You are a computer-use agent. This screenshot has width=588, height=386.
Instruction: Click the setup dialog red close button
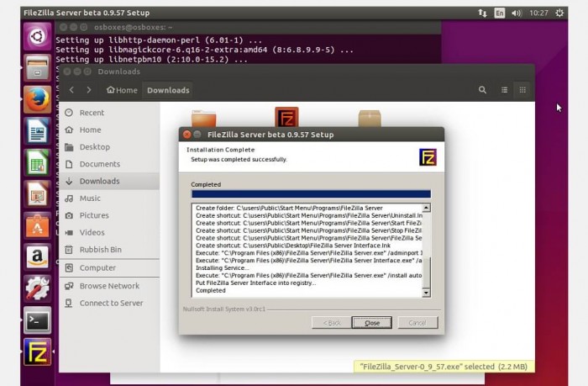186,135
